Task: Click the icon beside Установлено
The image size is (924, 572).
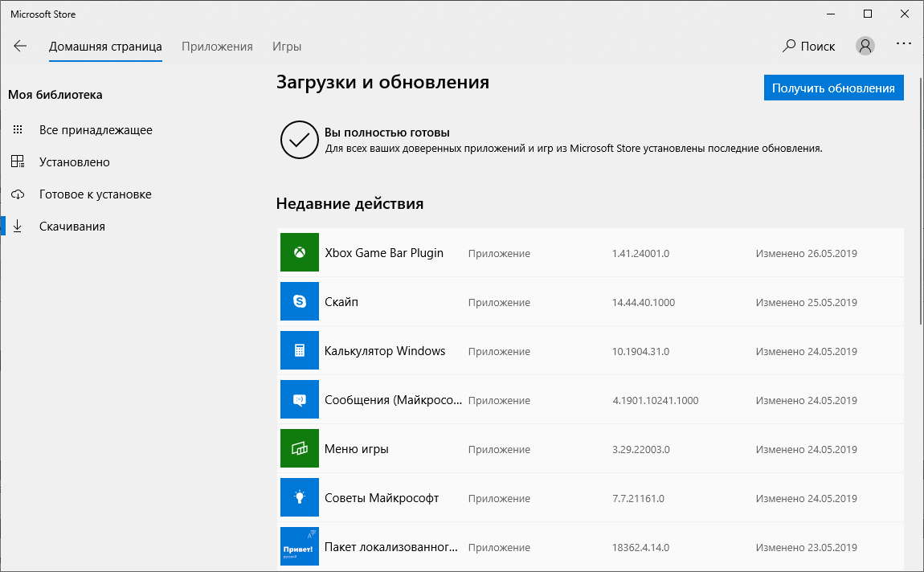Action: (18, 161)
